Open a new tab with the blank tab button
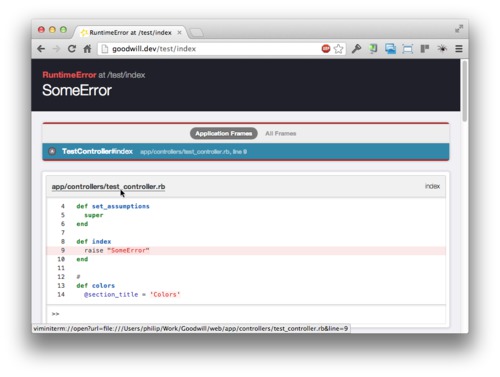Screen dimensions: 500x377 tap(196, 33)
